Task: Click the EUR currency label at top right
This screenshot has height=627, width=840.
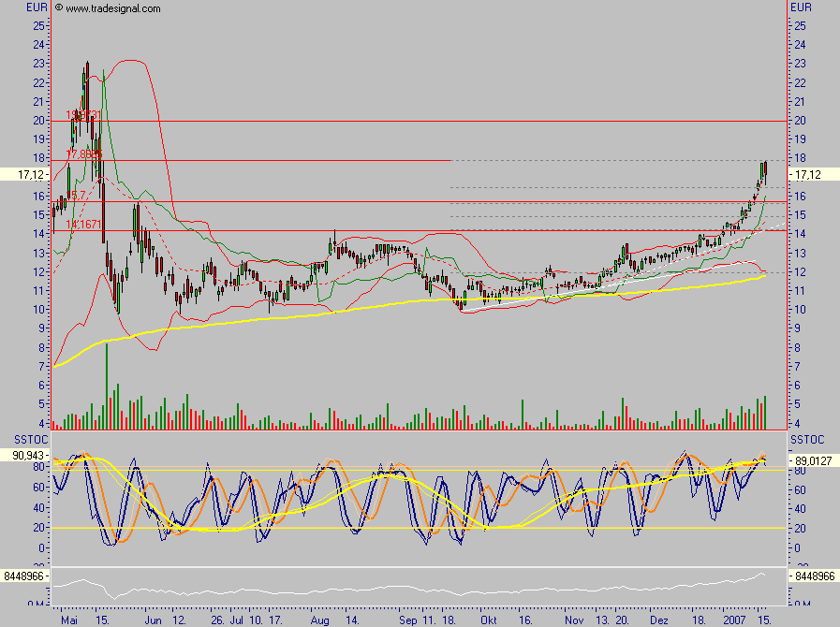Action: point(802,7)
